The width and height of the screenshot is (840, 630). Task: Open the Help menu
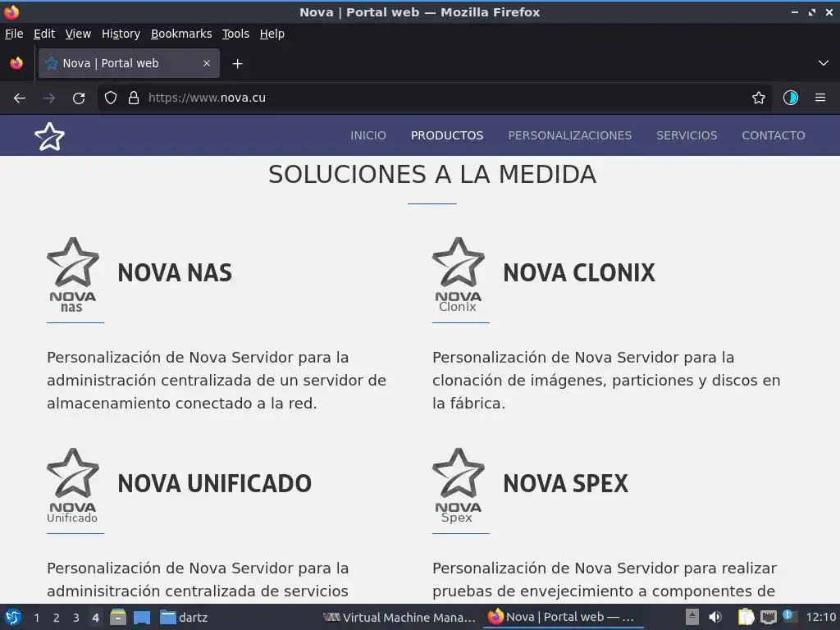[272, 34]
